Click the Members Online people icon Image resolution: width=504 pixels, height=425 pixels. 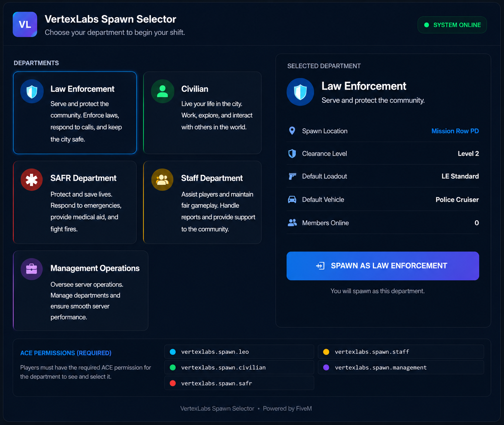(x=292, y=222)
